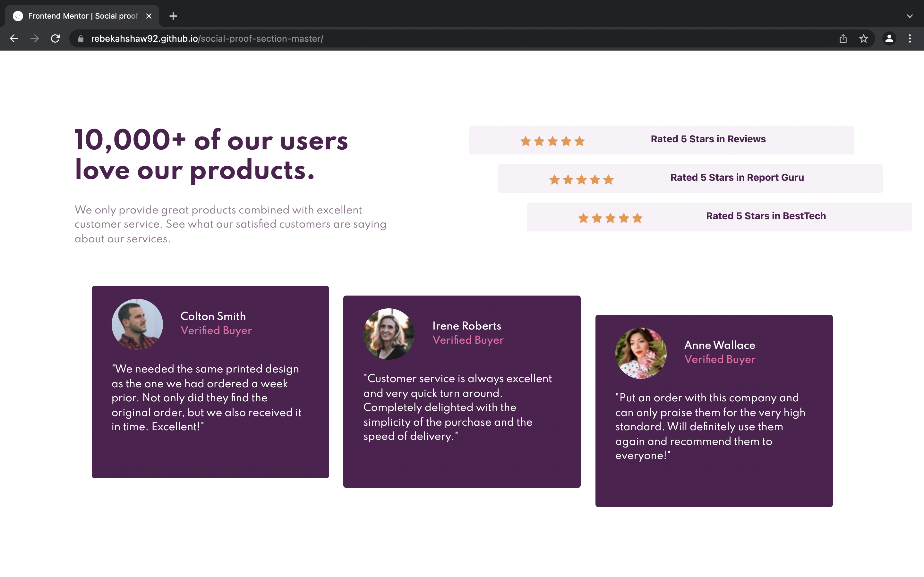
Task: Click Anne Wallace's testimonial card
Action: 714,410
